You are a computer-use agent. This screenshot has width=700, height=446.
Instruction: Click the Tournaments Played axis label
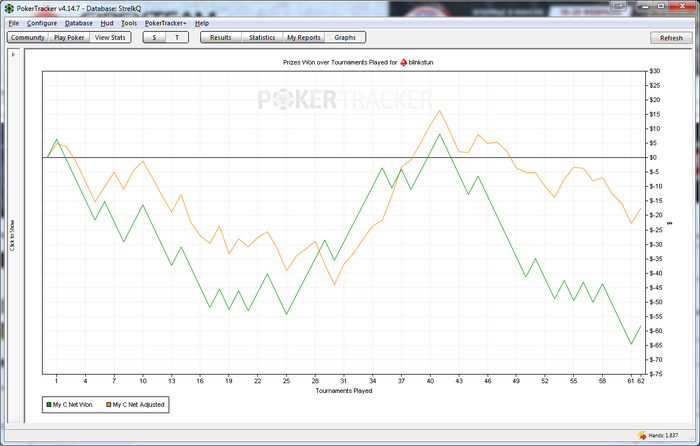pyautogui.click(x=344, y=391)
